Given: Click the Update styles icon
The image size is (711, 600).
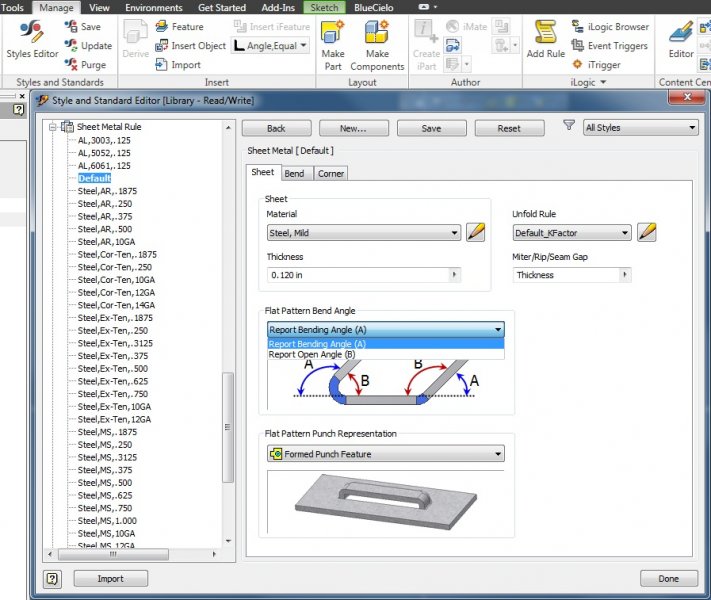Looking at the screenshot, I should (x=70, y=45).
